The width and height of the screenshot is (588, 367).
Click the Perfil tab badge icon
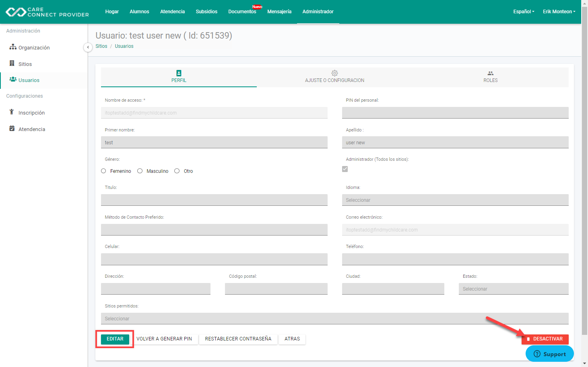pyautogui.click(x=179, y=73)
